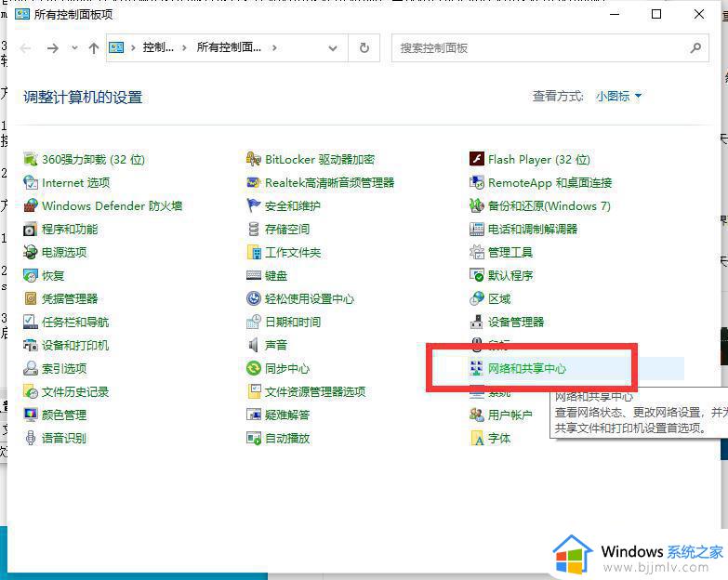Viewport: 728px width, 580px height.
Task: Click the 恢复 icon
Action: [30, 276]
